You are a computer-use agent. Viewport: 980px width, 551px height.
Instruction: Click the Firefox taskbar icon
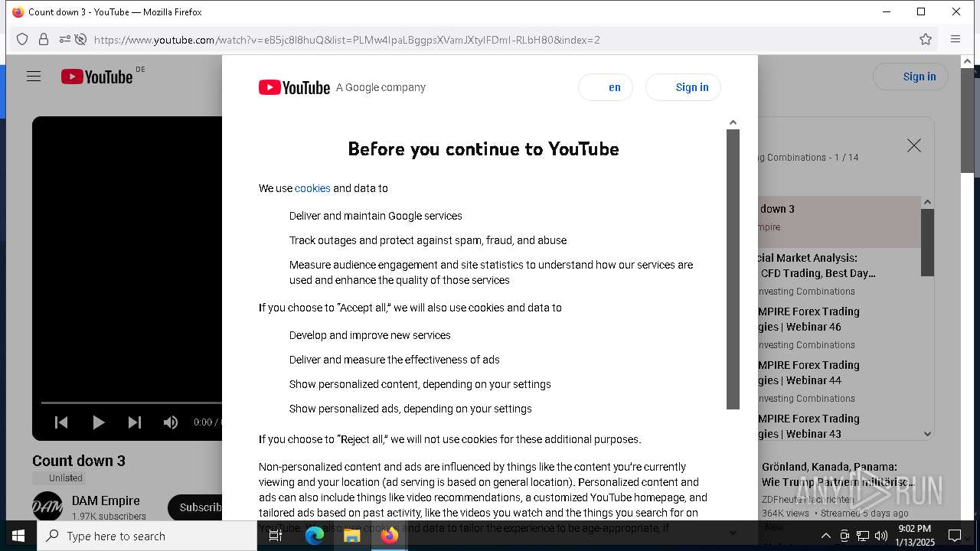(x=390, y=536)
